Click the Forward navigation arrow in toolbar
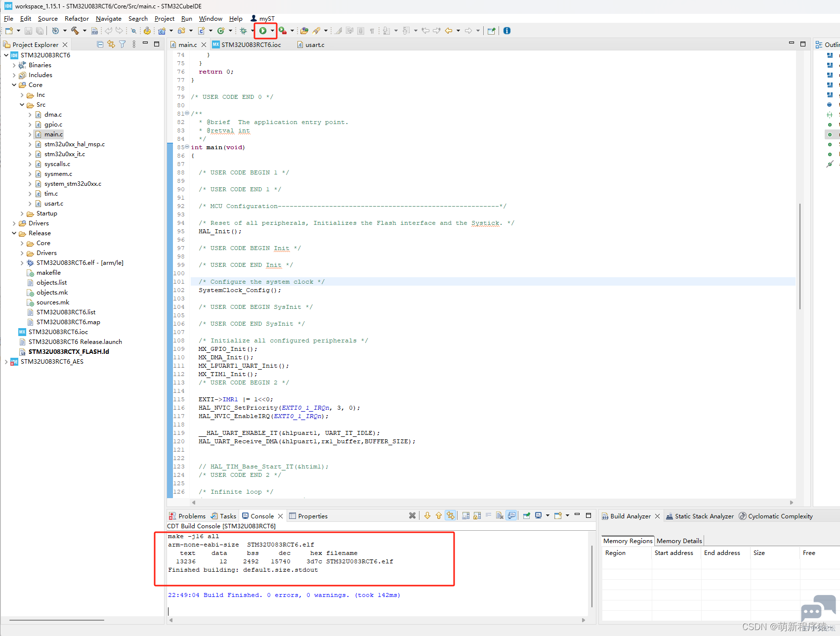Viewport: 840px width, 636px height. (x=468, y=31)
